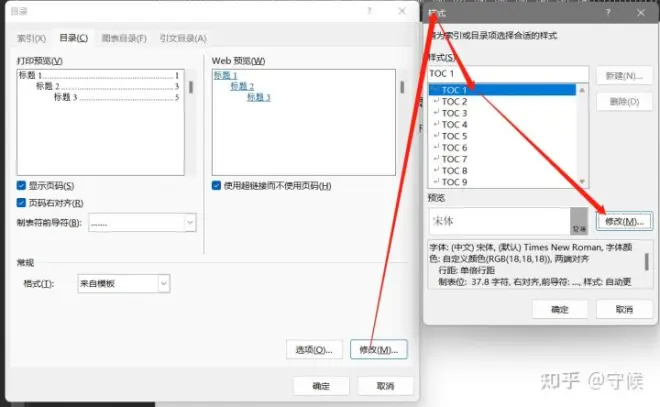Switch to the 索引(X) tab
Screen dimensions: 660x407
31,38
